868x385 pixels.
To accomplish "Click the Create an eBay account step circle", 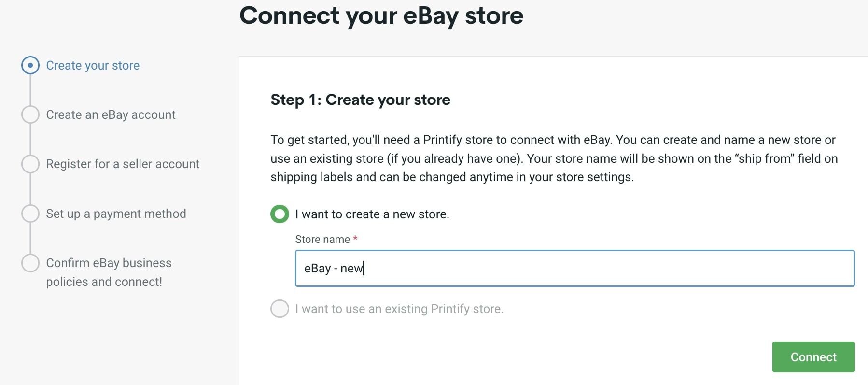I will tap(31, 114).
